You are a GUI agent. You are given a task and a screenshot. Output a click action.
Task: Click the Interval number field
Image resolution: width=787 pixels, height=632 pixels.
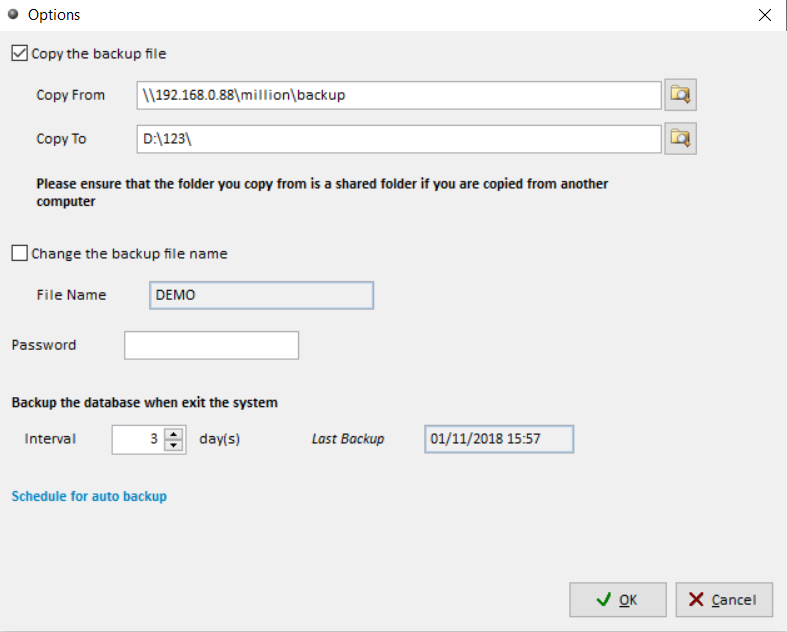pyautogui.click(x=137, y=439)
